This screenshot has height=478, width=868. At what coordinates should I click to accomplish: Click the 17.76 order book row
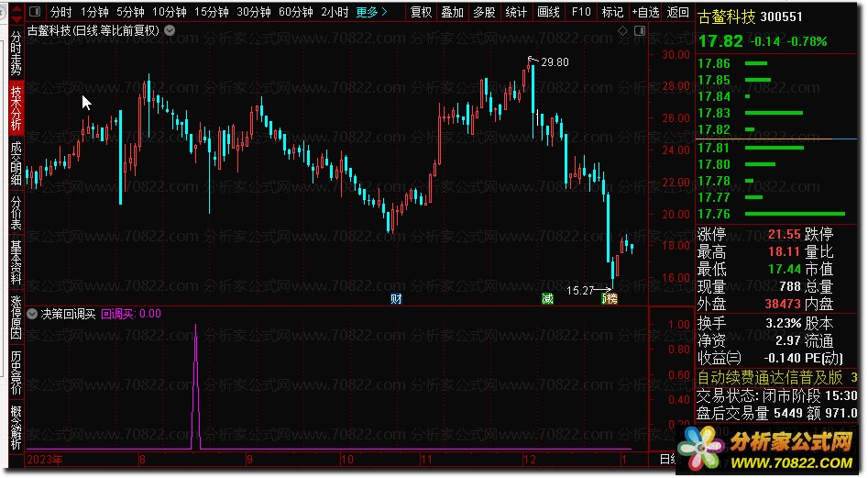pos(776,214)
